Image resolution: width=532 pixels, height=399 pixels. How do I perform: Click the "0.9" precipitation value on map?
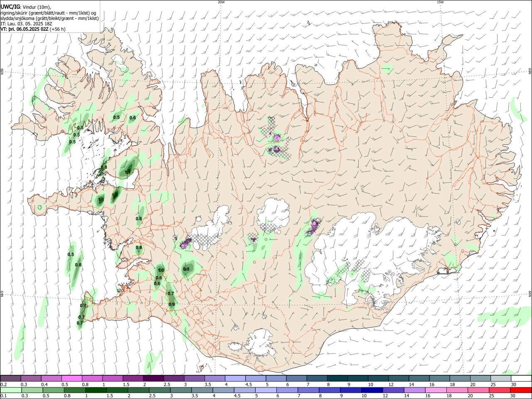point(172,304)
